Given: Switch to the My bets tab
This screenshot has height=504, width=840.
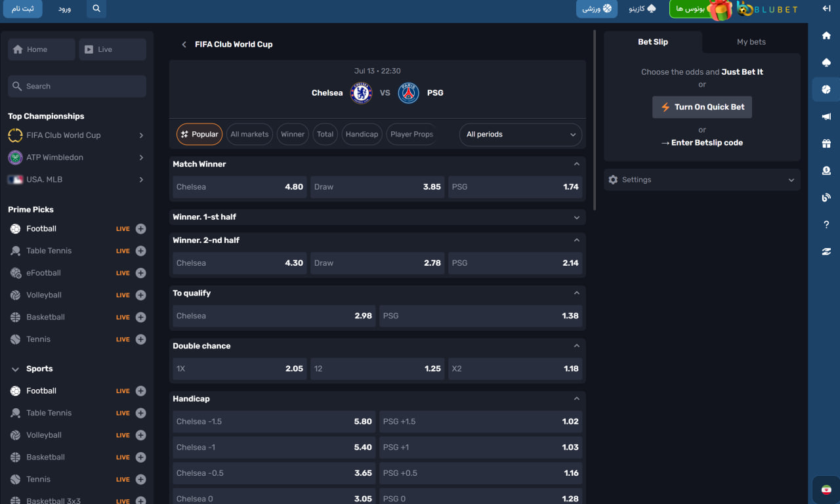Looking at the screenshot, I should click(x=751, y=42).
